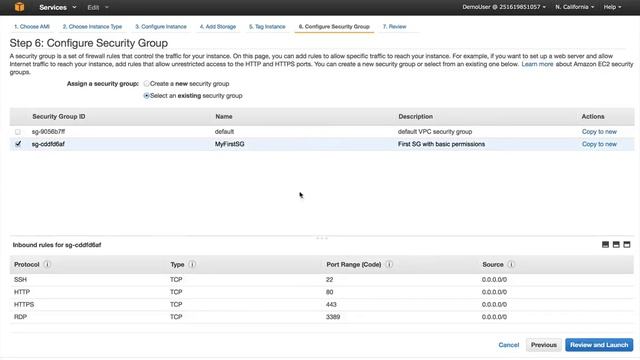Go to step 7. Review
Screen dimensions: 640x360
point(394,27)
